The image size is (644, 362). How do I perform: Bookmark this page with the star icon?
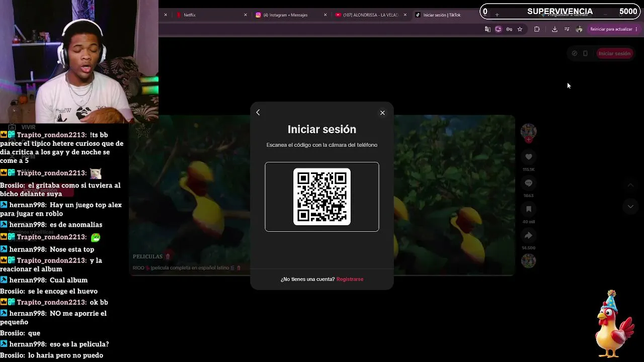[520, 29]
